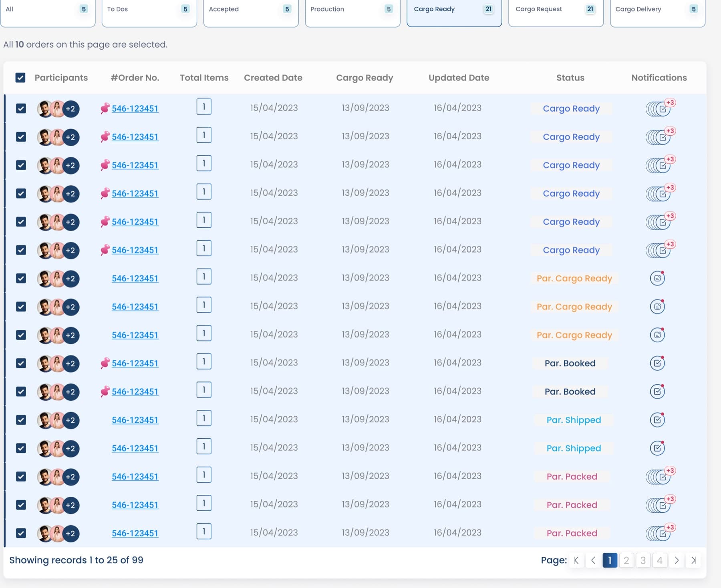Uncheck the fifth Cargo Ready row checkbox
The height and width of the screenshot is (588, 721).
pyautogui.click(x=21, y=222)
